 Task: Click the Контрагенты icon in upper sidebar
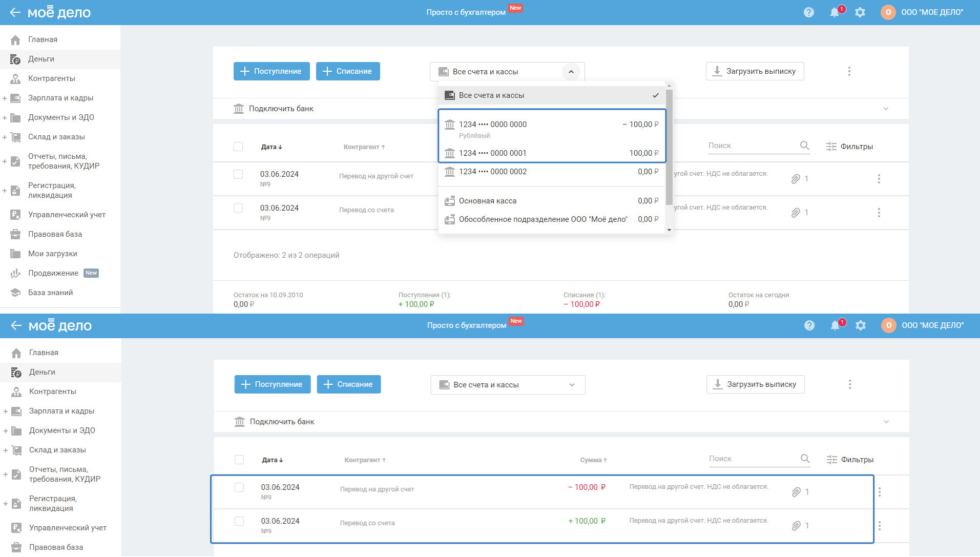(15, 78)
